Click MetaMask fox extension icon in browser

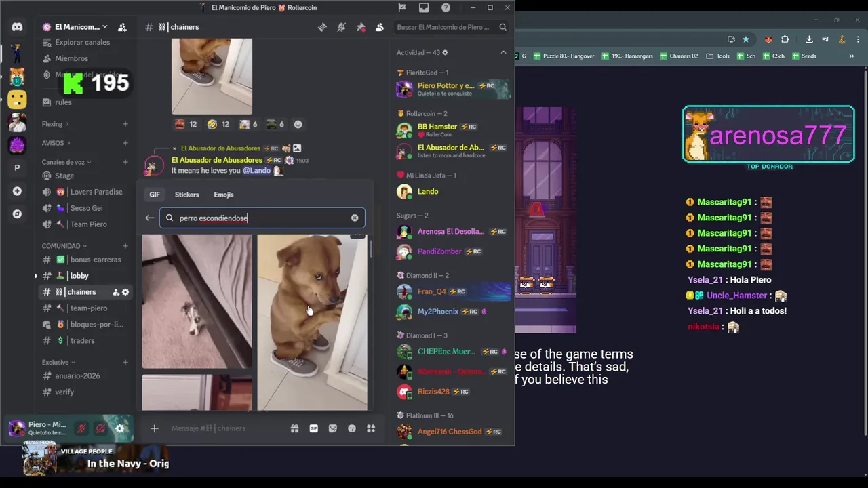point(768,39)
